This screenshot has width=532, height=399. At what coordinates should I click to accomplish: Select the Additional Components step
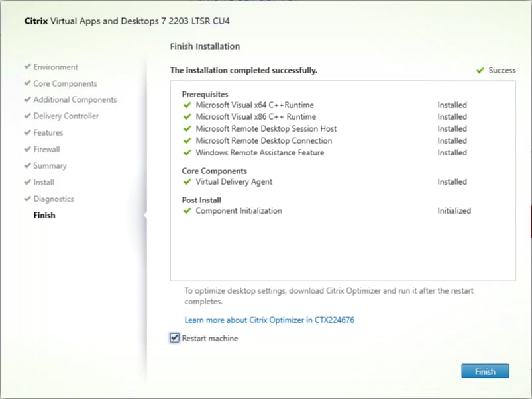tap(75, 100)
